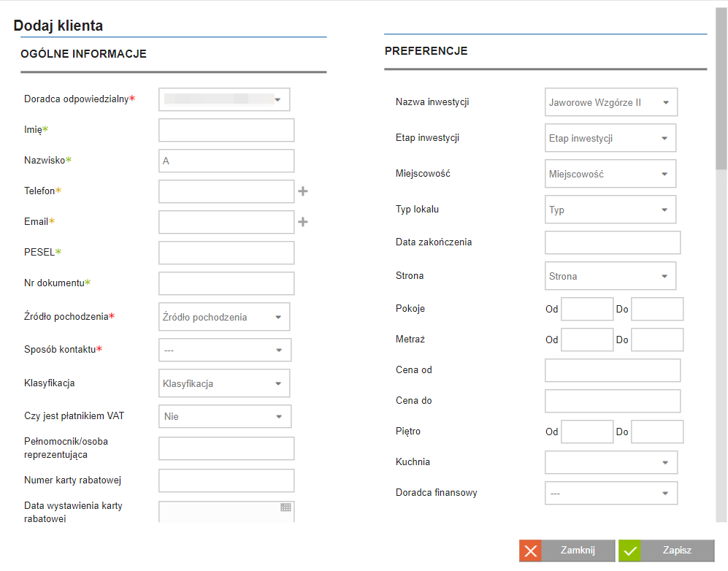Save client with Zapisz button

point(667,551)
